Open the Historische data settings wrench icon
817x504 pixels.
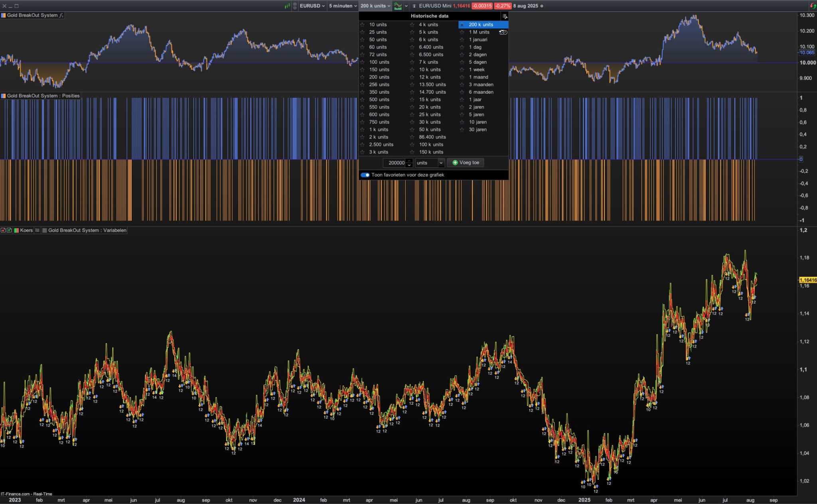pos(505,16)
